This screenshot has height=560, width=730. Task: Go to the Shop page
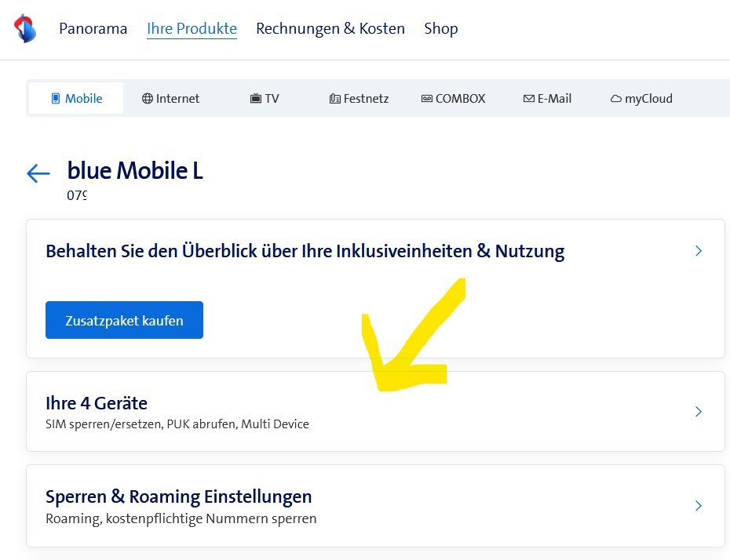[x=440, y=29]
